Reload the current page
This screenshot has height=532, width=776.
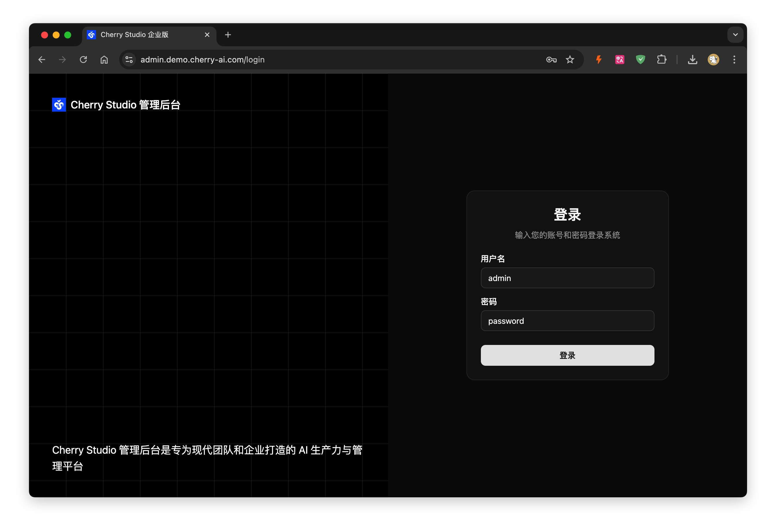[83, 59]
